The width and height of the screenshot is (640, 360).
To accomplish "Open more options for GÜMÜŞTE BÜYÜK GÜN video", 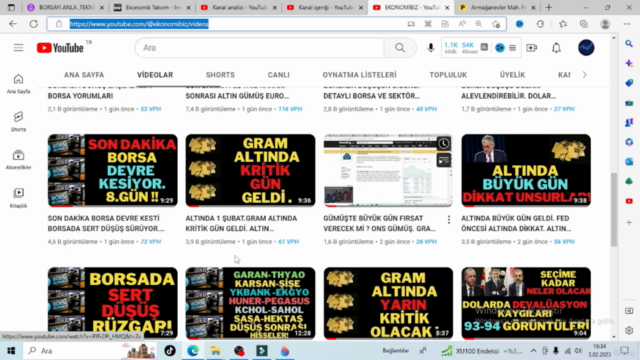I will (449, 220).
